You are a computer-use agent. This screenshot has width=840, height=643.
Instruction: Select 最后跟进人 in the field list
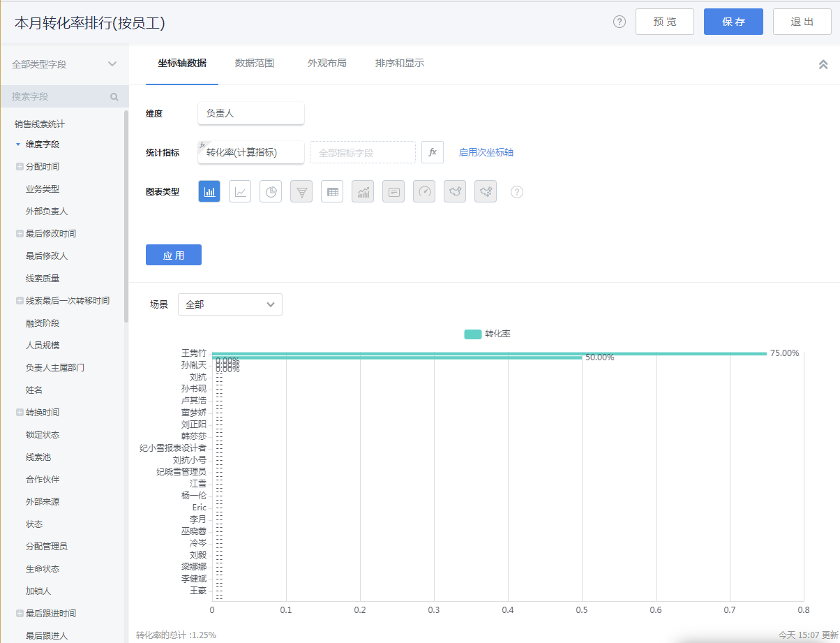pyautogui.click(x=47, y=635)
